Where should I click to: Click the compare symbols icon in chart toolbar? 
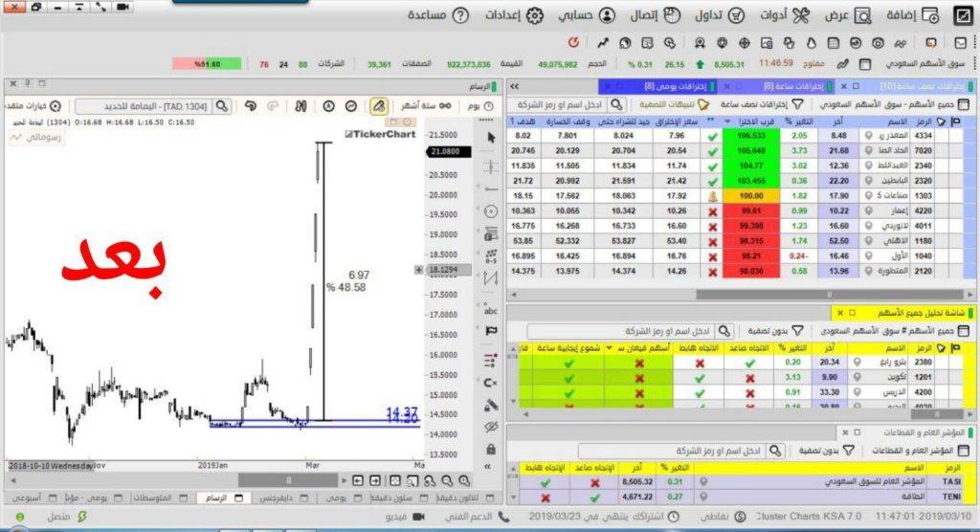(x=301, y=106)
